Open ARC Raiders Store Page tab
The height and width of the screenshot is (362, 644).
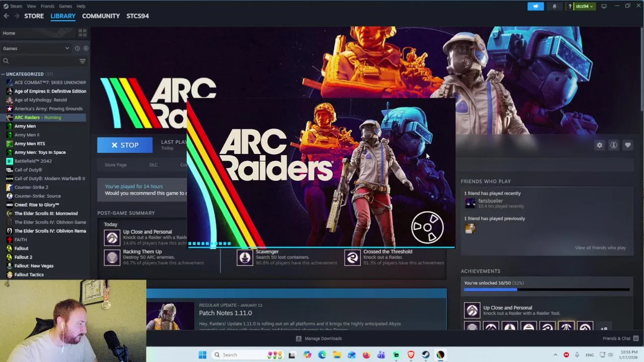point(115,165)
